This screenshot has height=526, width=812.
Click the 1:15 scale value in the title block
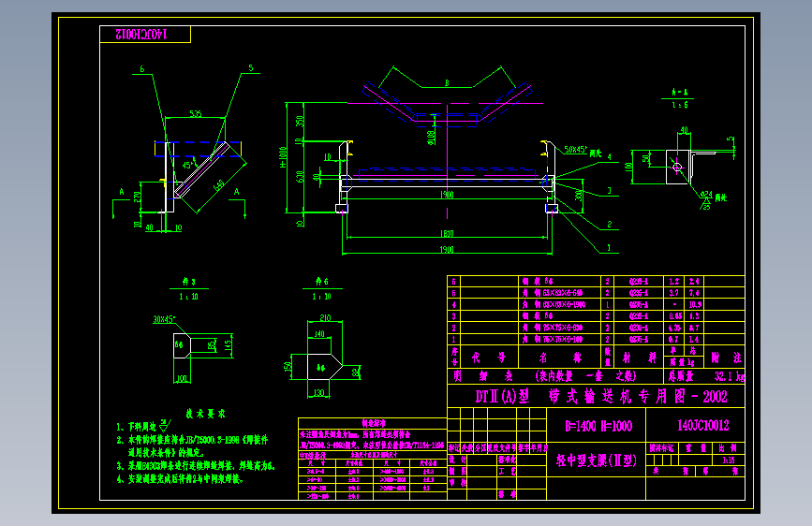[x=728, y=460]
